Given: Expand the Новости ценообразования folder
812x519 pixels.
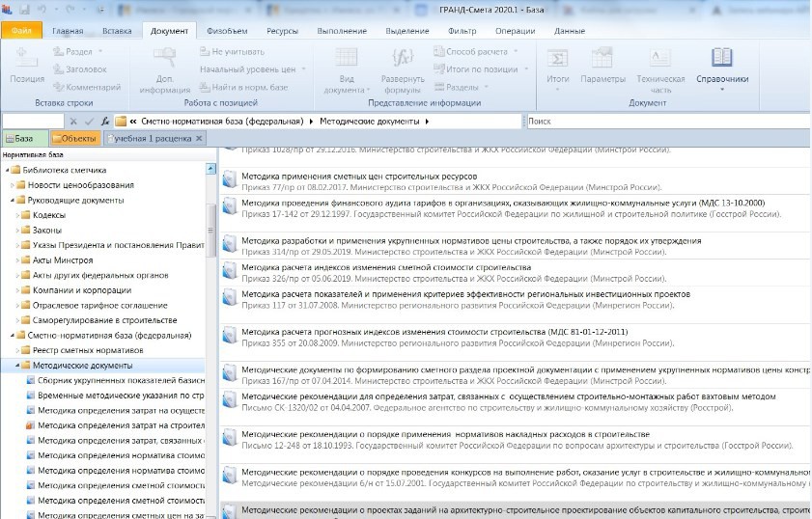Looking at the screenshot, I should 13,185.
